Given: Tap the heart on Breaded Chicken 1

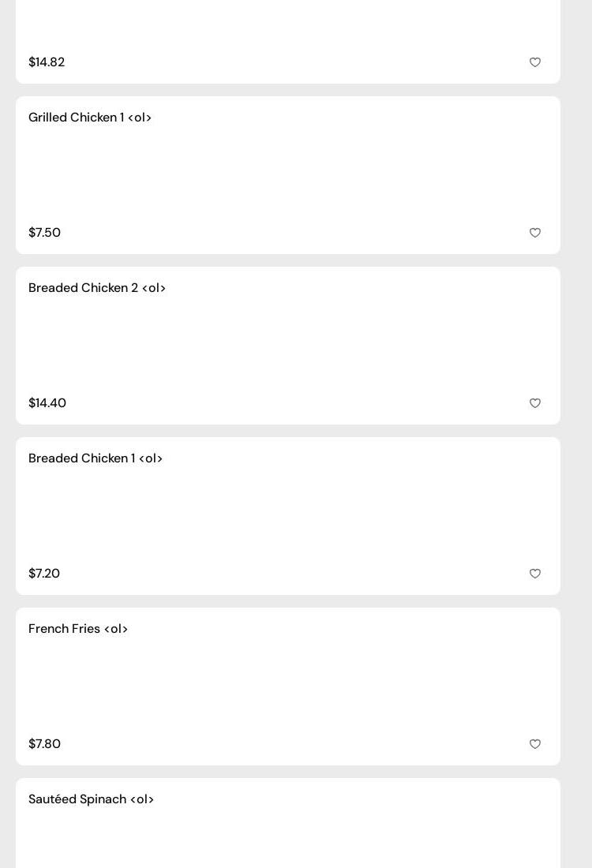Looking at the screenshot, I should 535,574.
